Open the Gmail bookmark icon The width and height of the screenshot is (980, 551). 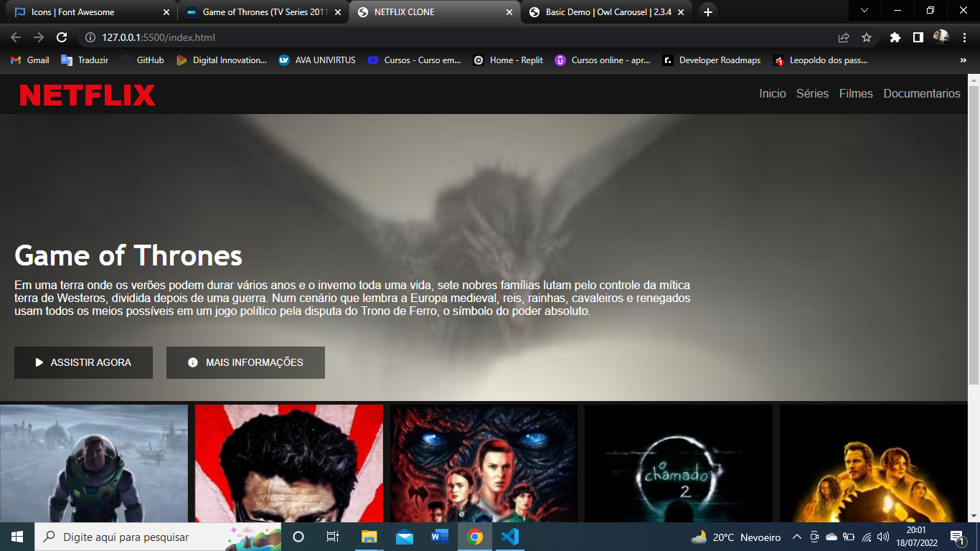pos(15,60)
